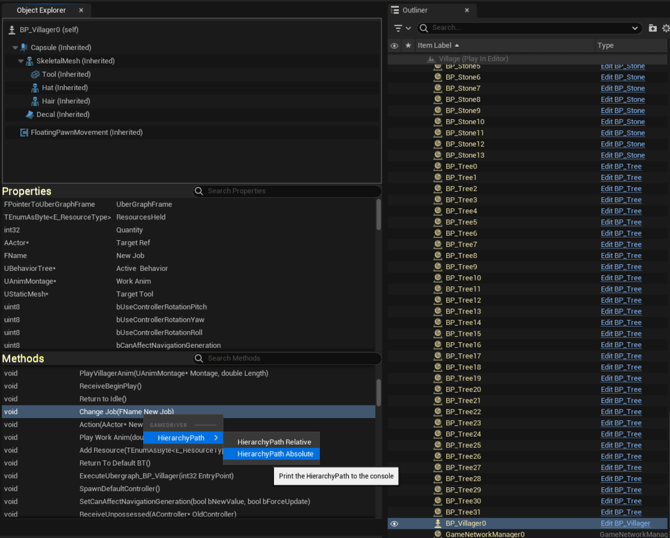Open Edit BP_Tree link for BP_Tree0

coord(621,166)
